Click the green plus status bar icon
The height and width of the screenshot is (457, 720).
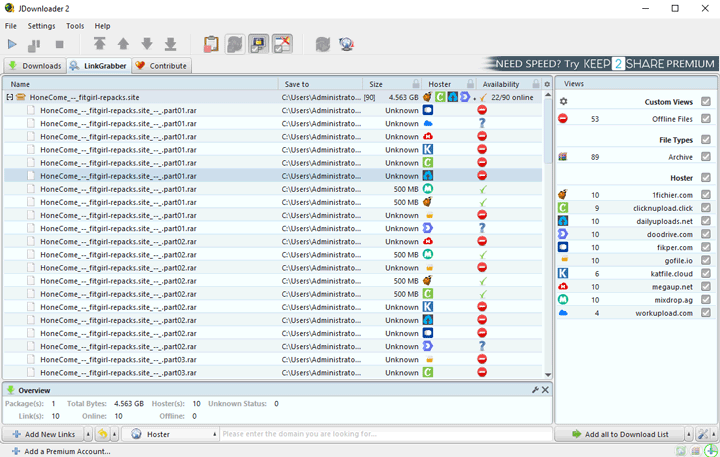click(711, 451)
